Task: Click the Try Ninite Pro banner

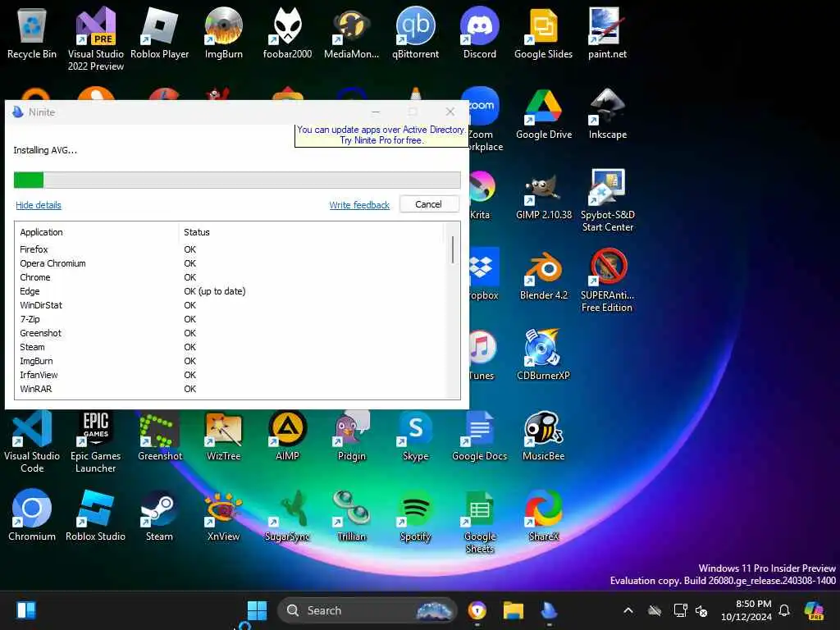Action: coord(381,135)
